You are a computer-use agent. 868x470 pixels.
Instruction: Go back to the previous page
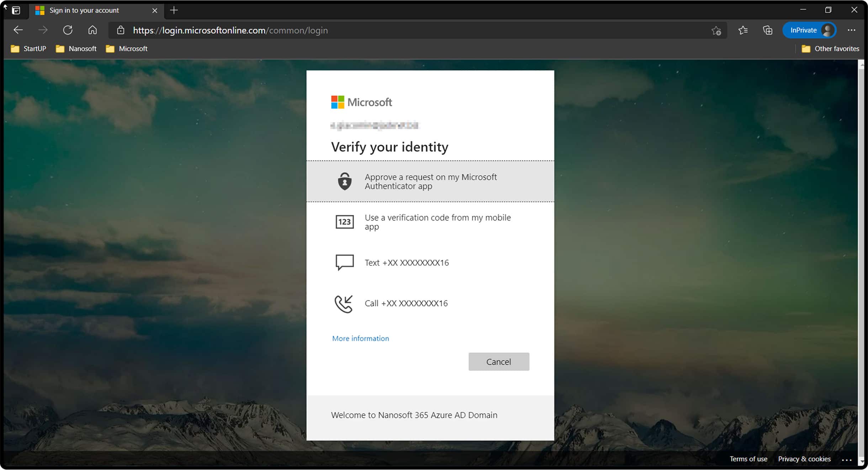click(18, 30)
